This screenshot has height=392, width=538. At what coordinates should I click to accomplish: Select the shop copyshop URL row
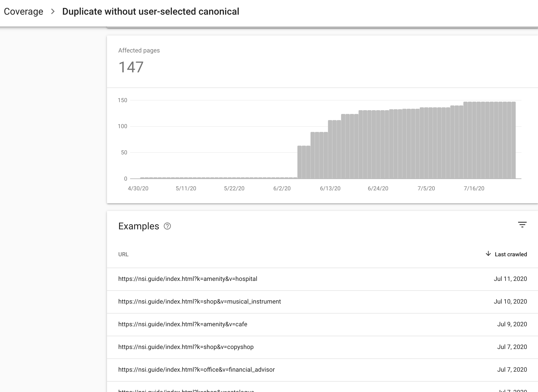[186, 347]
